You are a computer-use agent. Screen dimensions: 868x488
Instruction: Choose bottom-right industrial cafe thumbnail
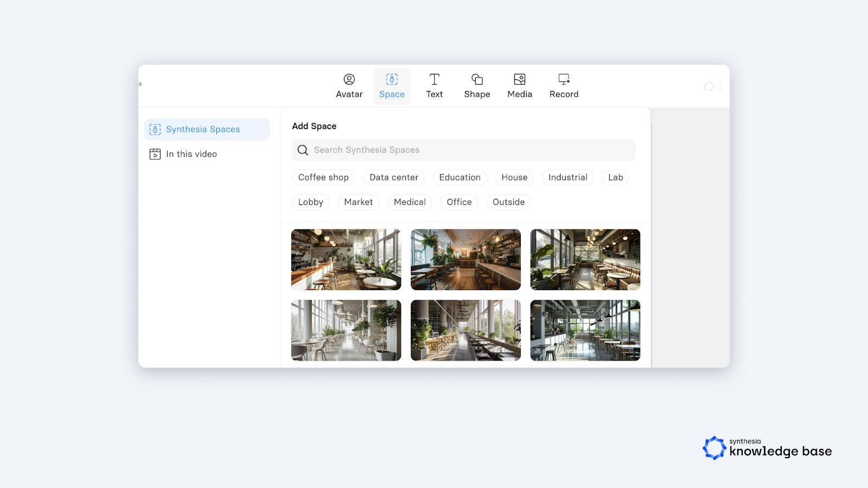585,330
